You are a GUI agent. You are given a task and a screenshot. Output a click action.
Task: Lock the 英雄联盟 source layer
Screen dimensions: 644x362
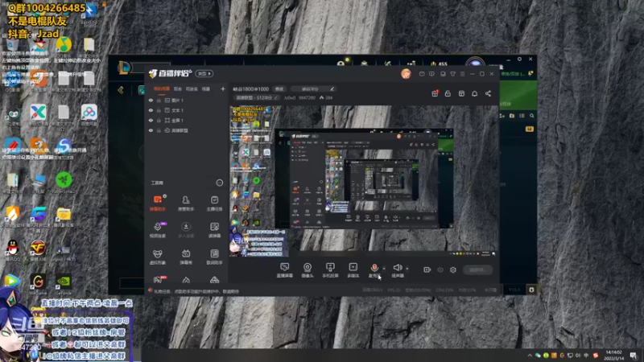(159, 130)
